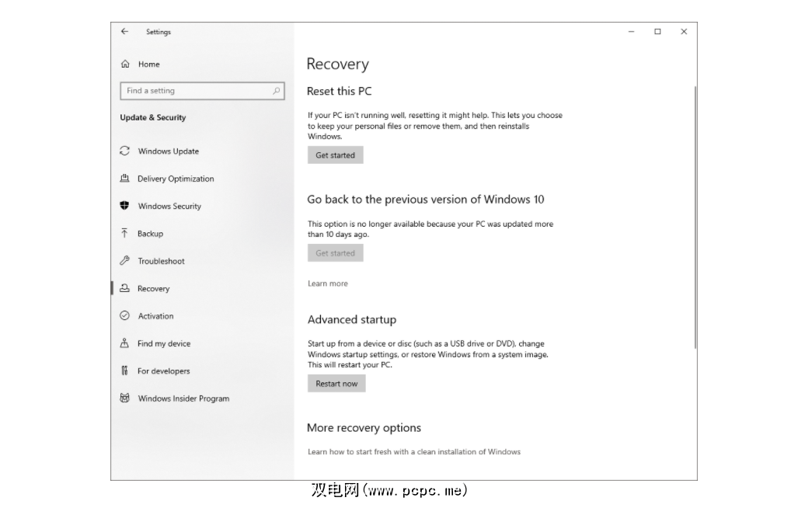The height and width of the screenshot is (508, 812).
Task: Click the back arrow in Settings
Action: (124, 32)
